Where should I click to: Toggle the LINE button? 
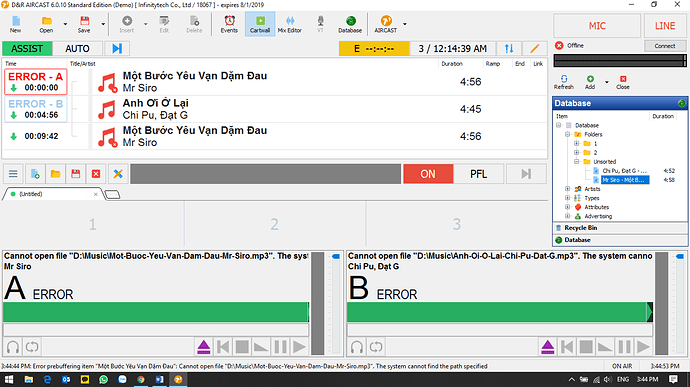665,26
